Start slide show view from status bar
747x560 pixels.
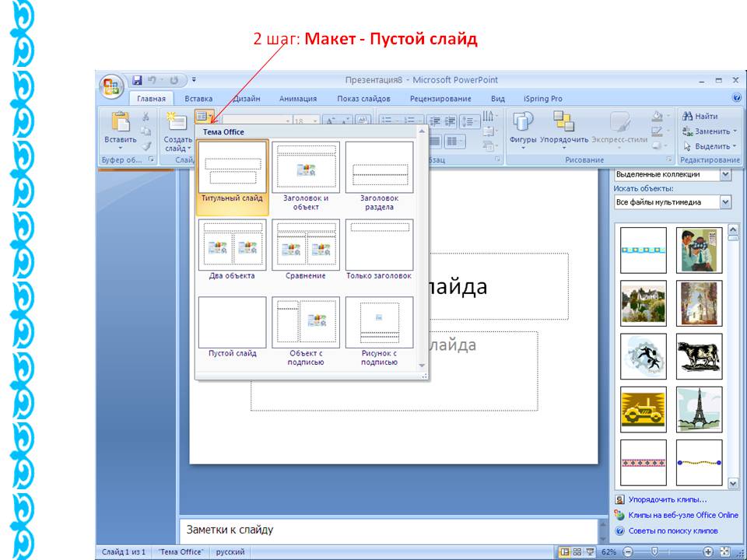point(590,551)
